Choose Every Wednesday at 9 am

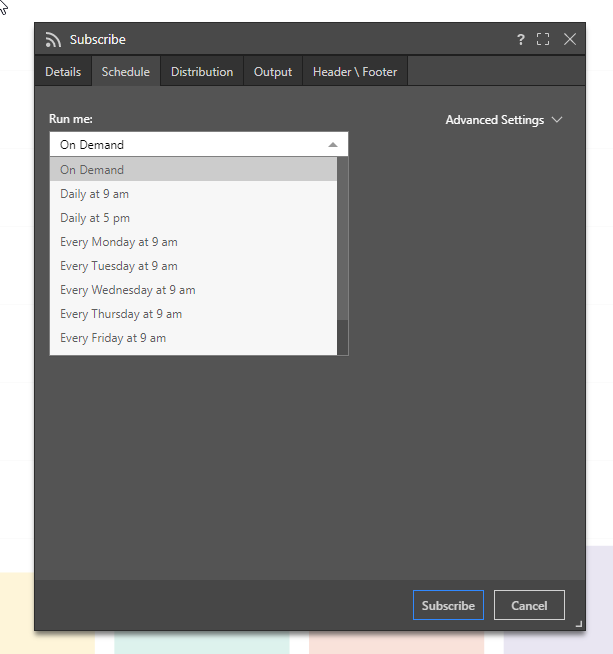pos(127,290)
